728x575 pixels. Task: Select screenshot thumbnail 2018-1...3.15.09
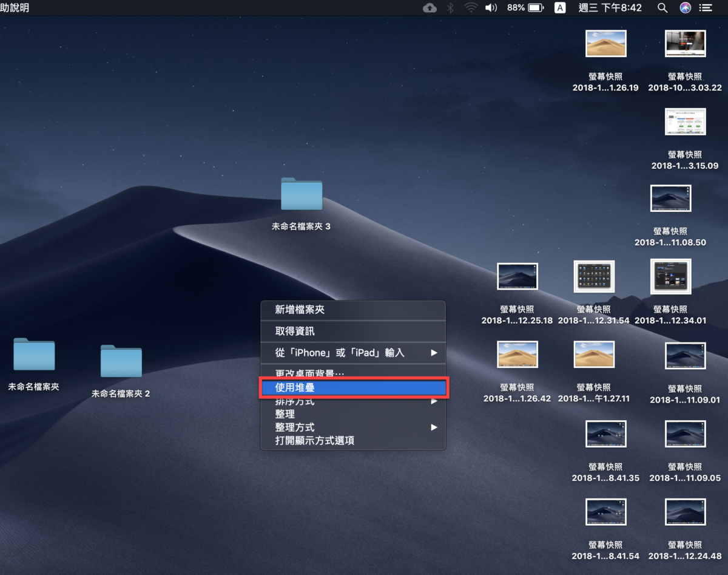point(686,121)
